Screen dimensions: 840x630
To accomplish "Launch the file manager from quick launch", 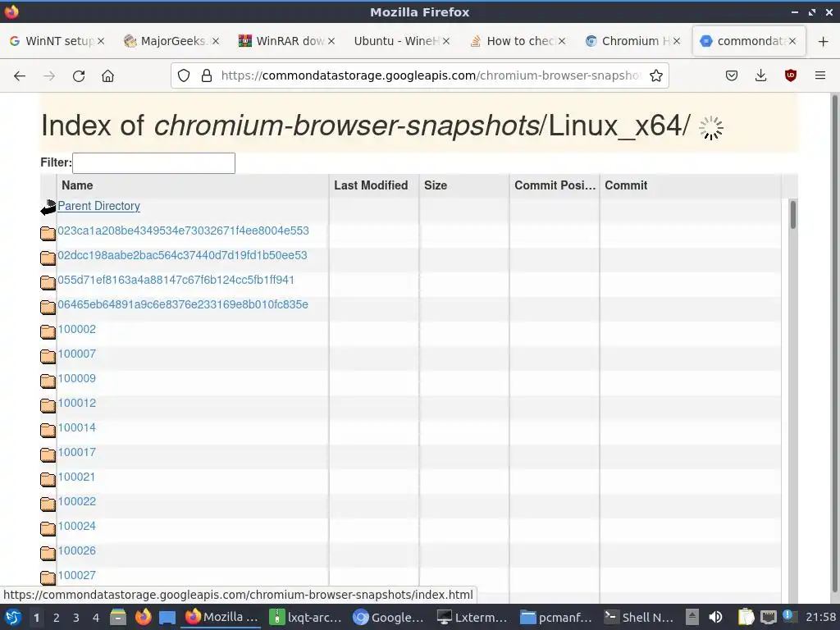I will 118,617.
